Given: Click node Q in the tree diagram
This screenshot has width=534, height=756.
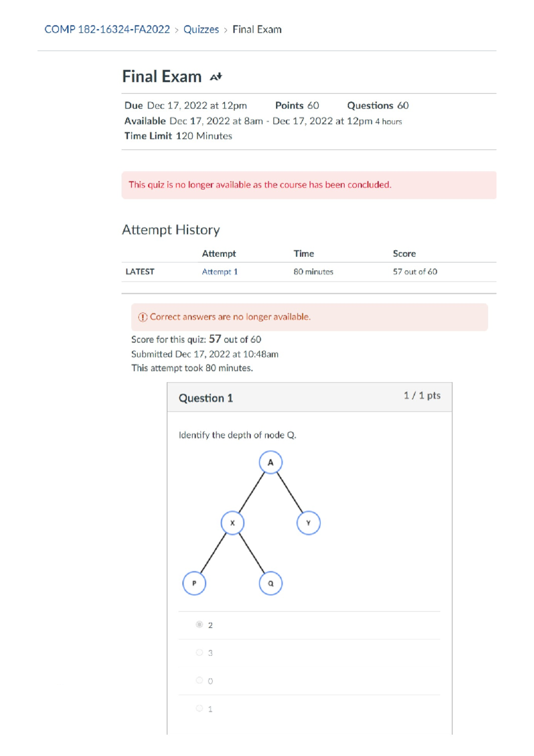Looking at the screenshot, I should 271,583.
